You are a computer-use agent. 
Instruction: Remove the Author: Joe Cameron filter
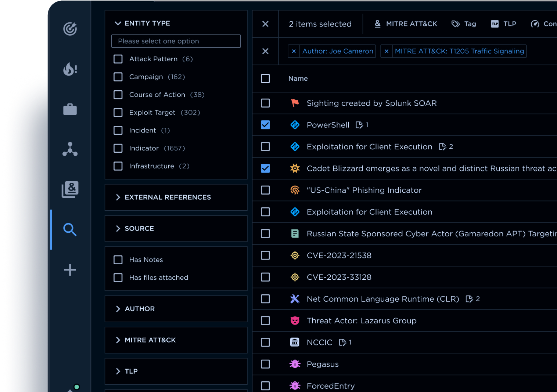point(294,51)
